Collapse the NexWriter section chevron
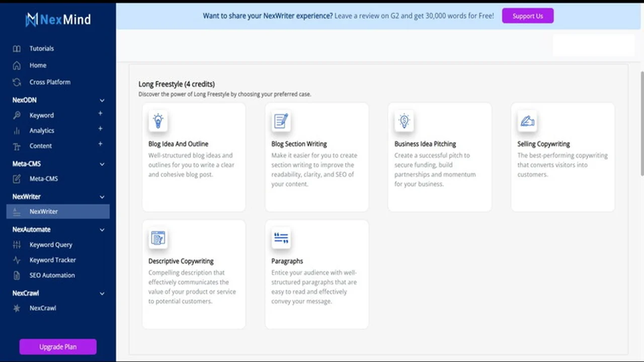Image resolution: width=644 pixels, height=362 pixels. pyautogui.click(x=102, y=197)
